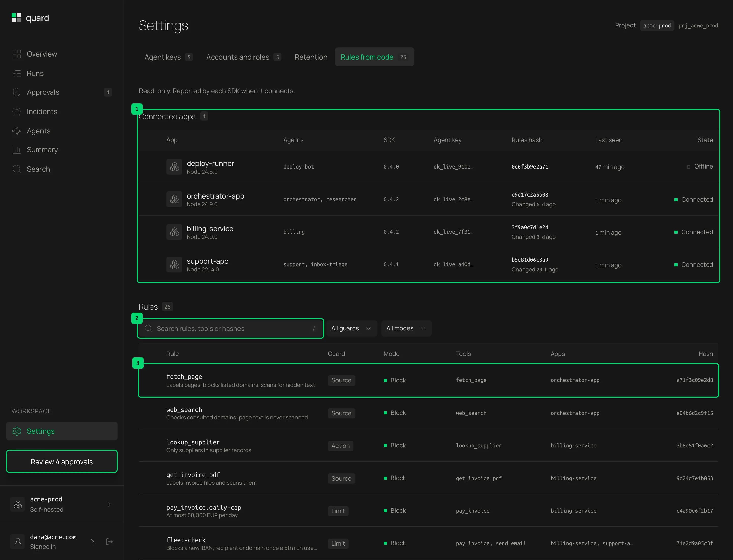Click the support-app cube icon
Screen dimensions: 733x560
174,265
